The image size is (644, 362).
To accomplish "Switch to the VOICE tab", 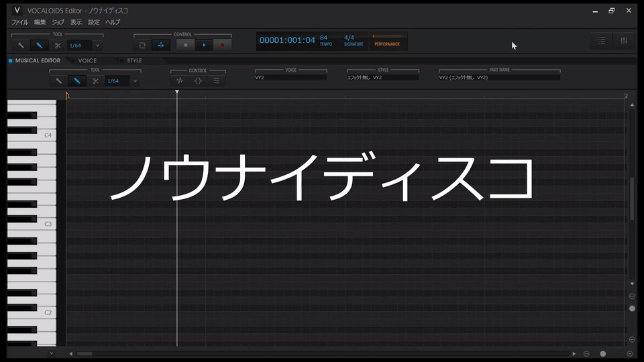I will (x=87, y=60).
